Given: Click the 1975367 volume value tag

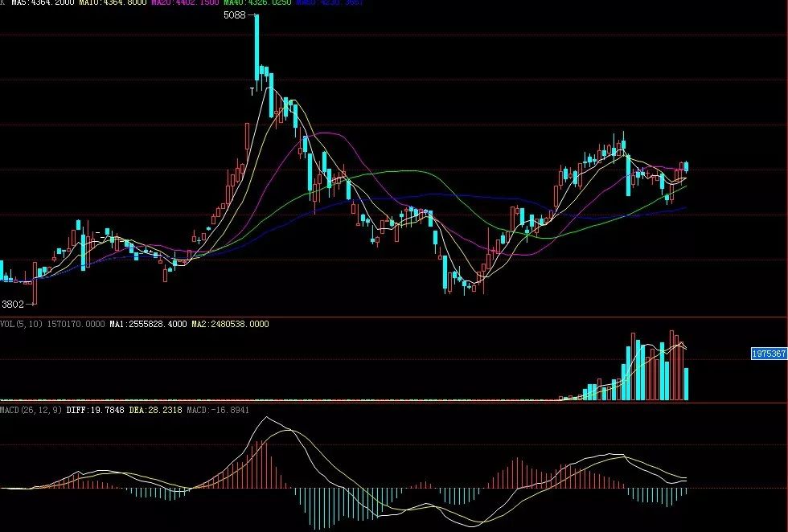Looking at the screenshot, I should coord(769,354).
